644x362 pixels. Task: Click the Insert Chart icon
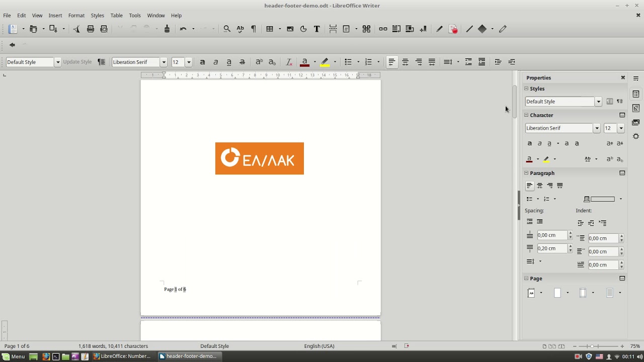tap(303, 29)
